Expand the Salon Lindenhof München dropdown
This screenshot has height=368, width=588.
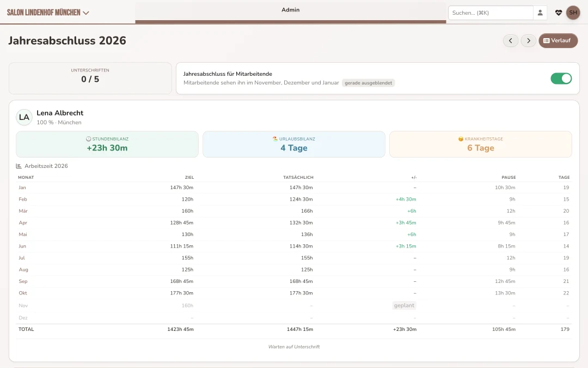point(48,13)
